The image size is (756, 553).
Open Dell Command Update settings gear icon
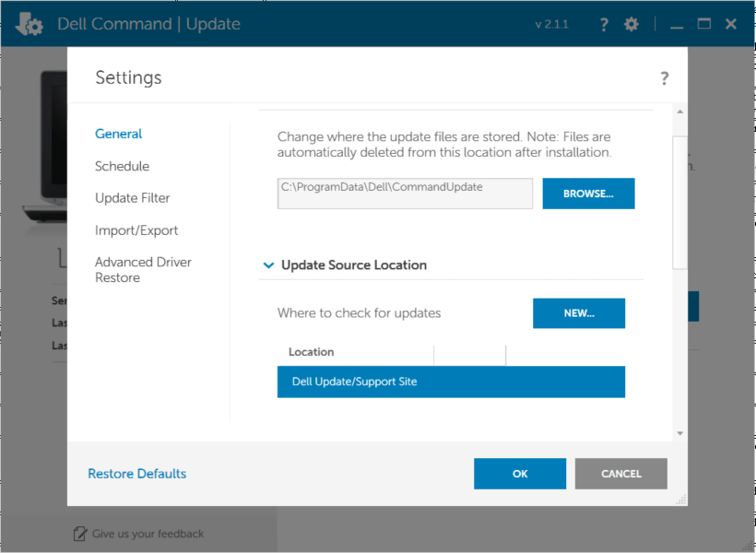631,24
